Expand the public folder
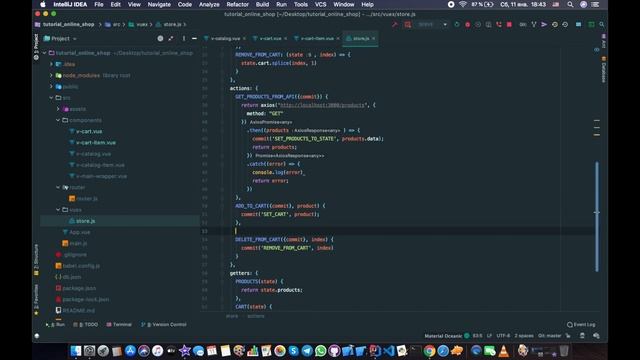The image size is (640, 360). (51, 87)
